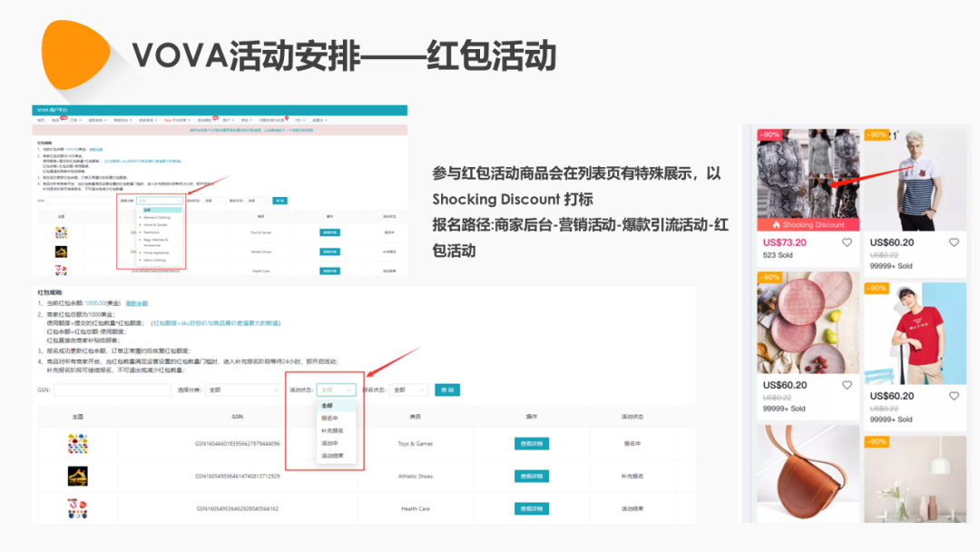
Task: Click the Health Care row thumbnail in the lower table
Action: tap(77, 508)
